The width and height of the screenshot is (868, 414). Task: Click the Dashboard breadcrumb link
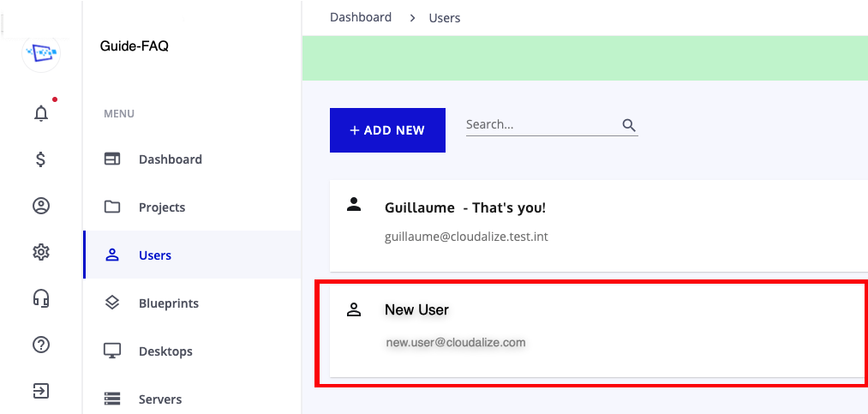coord(361,17)
